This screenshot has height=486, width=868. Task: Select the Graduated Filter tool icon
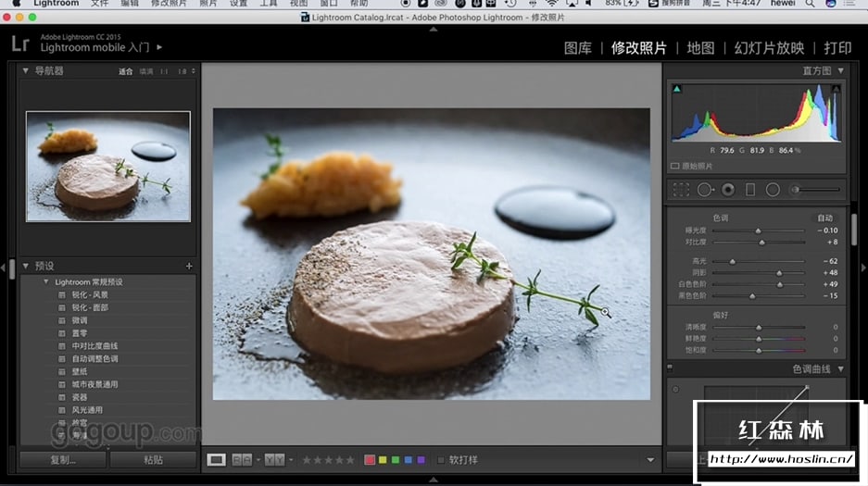750,190
